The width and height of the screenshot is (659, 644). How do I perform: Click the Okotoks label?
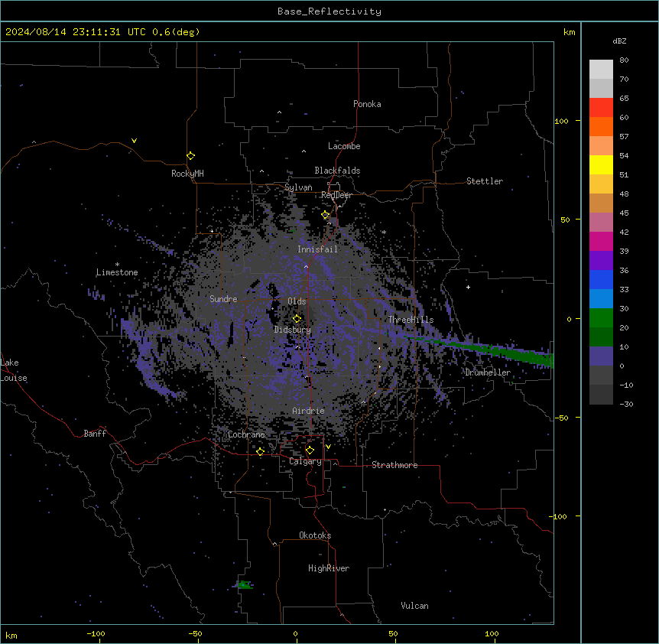pos(315,535)
